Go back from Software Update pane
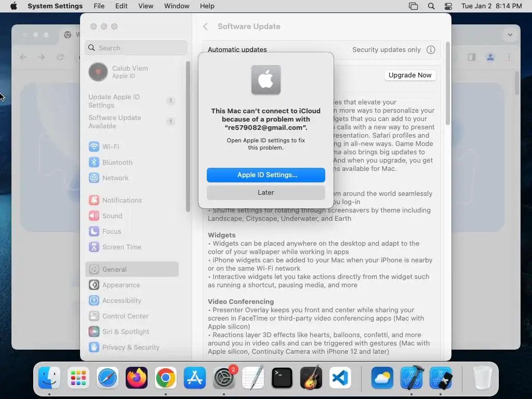The width and height of the screenshot is (532, 399). 205,26
